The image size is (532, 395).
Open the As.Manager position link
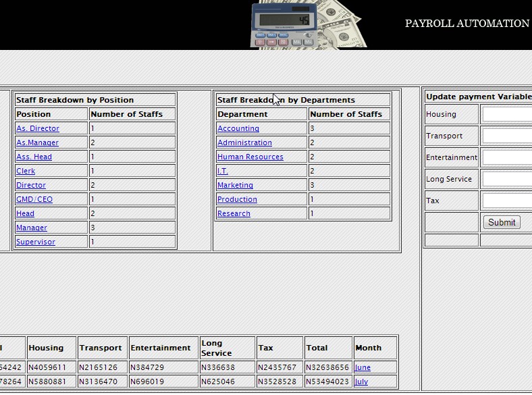pyautogui.click(x=37, y=142)
